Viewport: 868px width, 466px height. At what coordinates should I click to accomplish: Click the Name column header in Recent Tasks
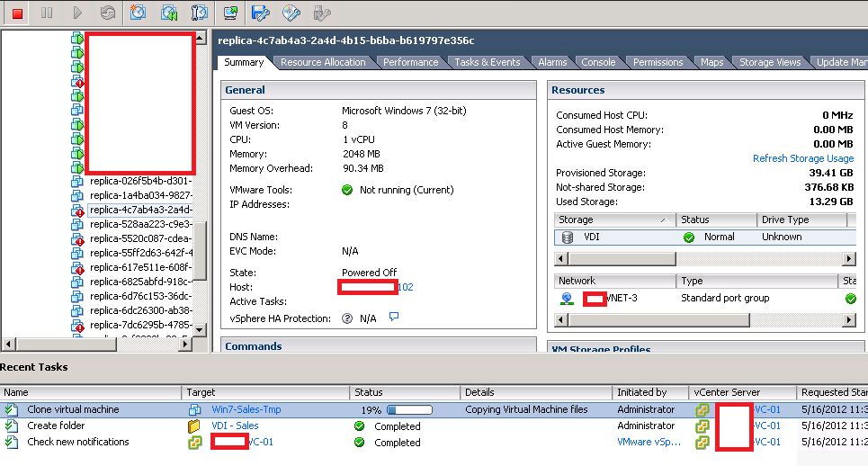point(90,392)
